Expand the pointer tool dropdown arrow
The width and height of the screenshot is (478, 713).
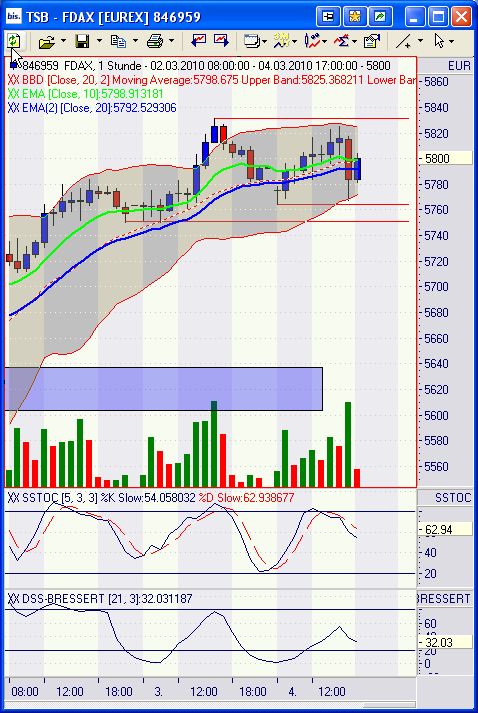click(451, 41)
